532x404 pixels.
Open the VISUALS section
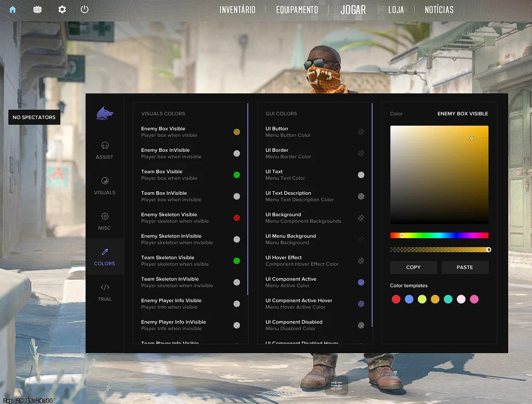point(105,186)
